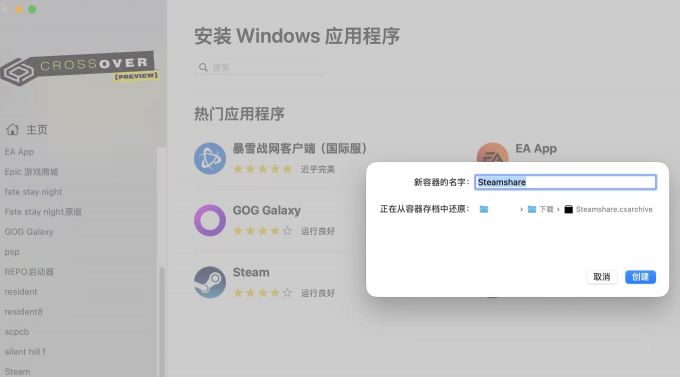Open 主页 in the sidebar
Image resolution: width=680 pixels, height=377 pixels.
(x=36, y=129)
